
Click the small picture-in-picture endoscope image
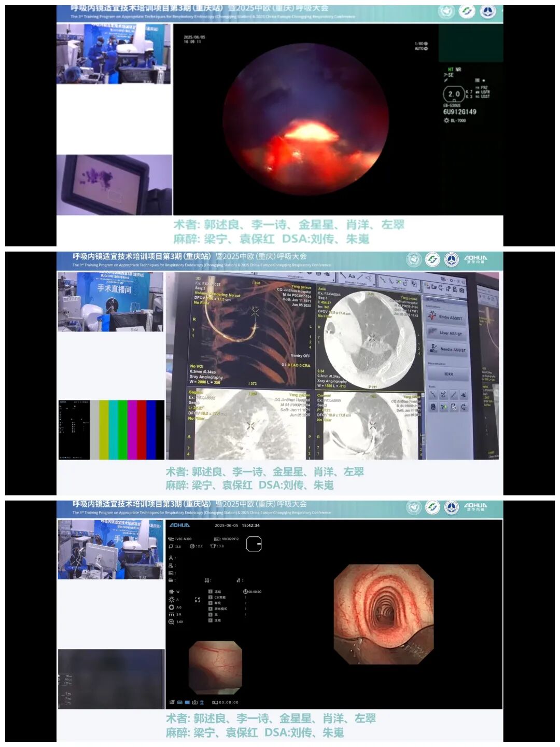[215, 668]
